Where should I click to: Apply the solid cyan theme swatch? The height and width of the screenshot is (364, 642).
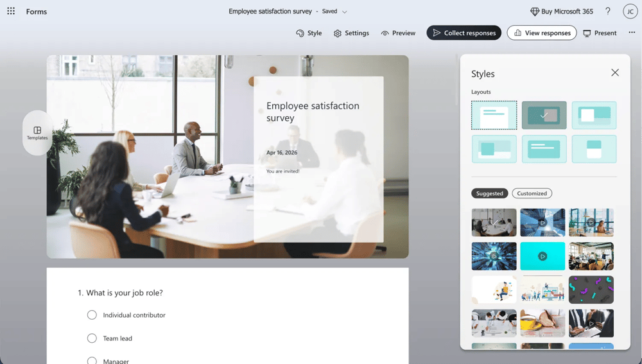542,256
